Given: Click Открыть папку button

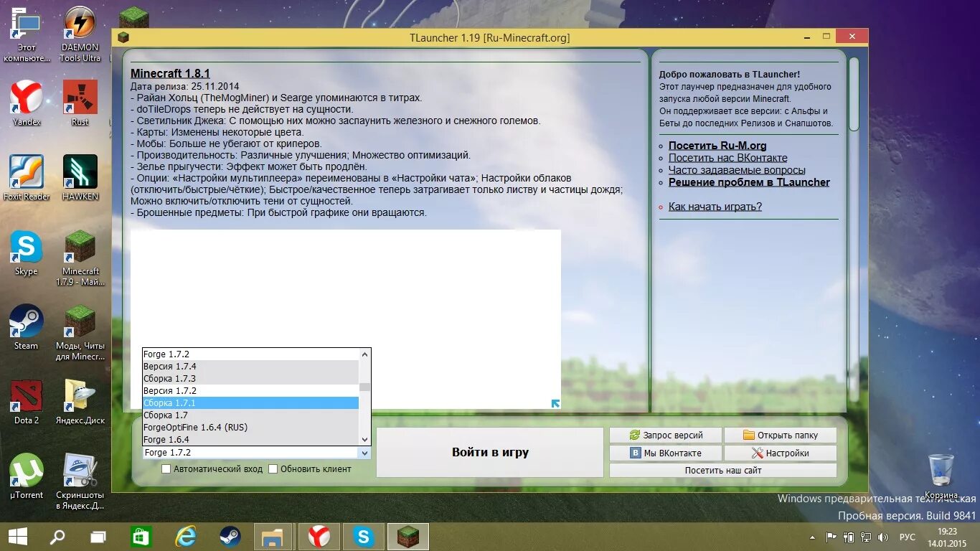Looking at the screenshot, I should click(x=781, y=435).
